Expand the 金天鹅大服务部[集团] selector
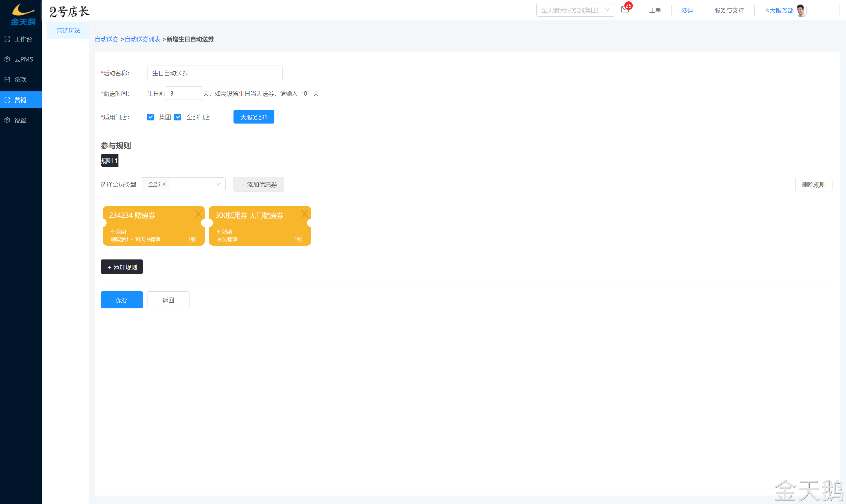This screenshot has height=504, width=846. tap(576, 10)
